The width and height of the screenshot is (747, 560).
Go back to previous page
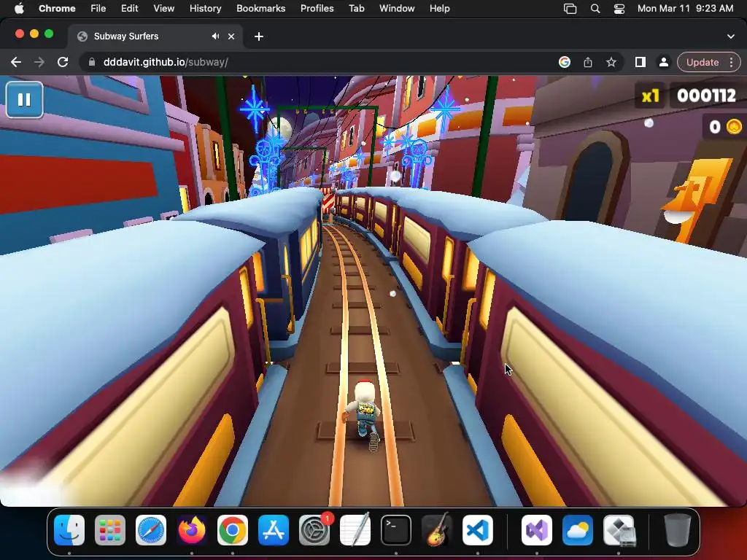(x=16, y=62)
